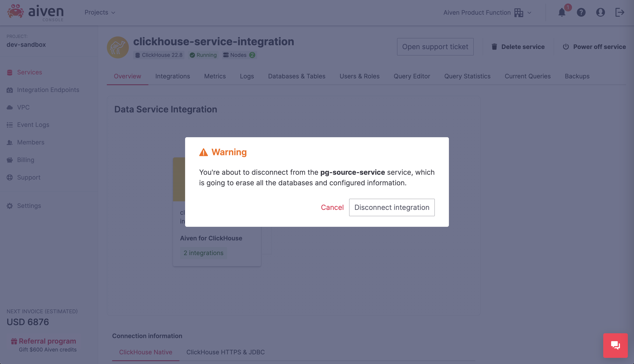The height and width of the screenshot is (364, 634).
Task: Click the Nodes 2 badge
Action: click(239, 55)
